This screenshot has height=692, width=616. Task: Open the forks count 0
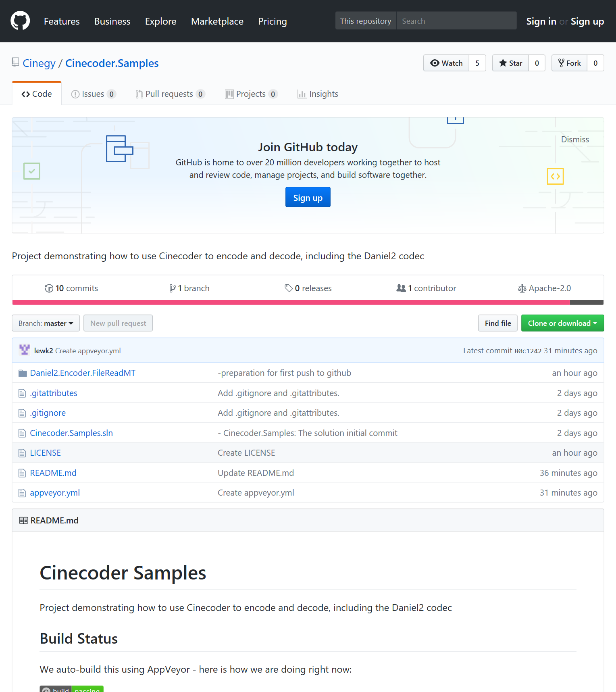[x=595, y=63]
